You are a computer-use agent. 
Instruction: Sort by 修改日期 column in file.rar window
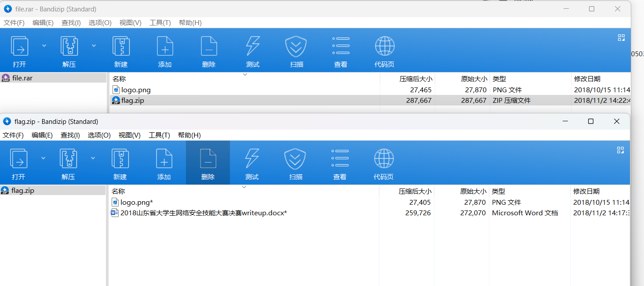(587, 79)
